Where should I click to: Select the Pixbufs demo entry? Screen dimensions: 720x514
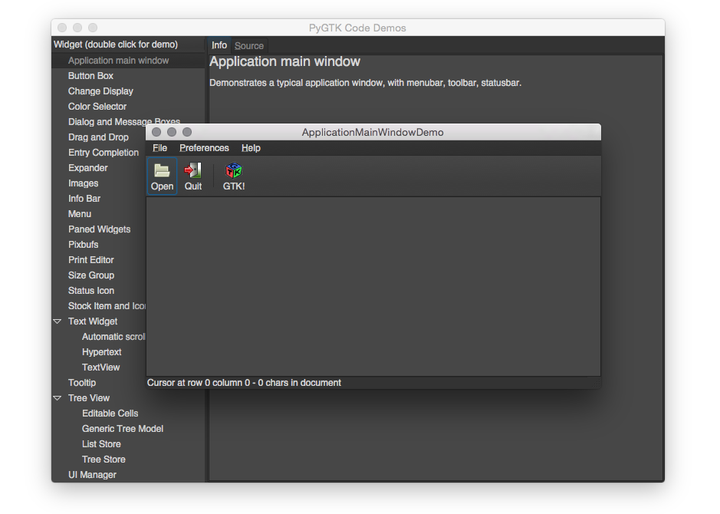click(x=83, y=244)
